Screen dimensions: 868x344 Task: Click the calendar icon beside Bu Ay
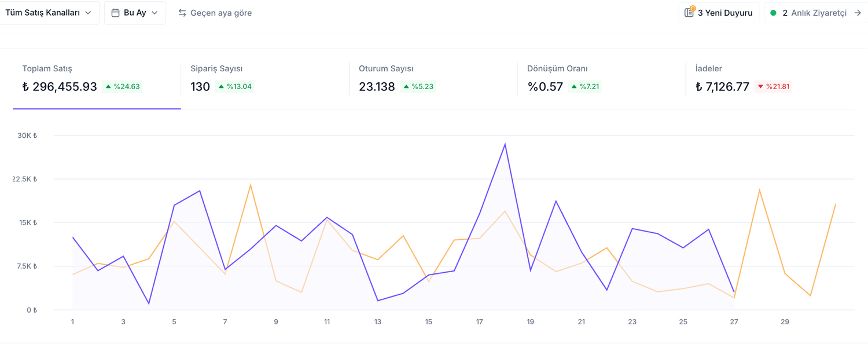tap(115, 13)
